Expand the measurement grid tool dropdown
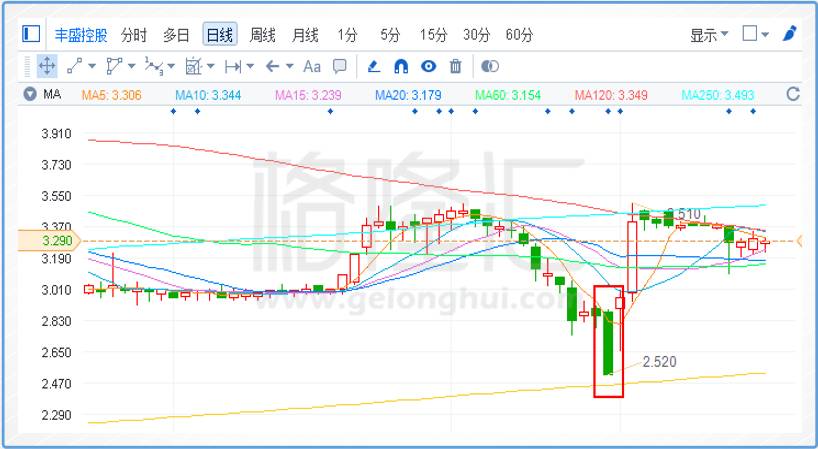 (210, 66)
